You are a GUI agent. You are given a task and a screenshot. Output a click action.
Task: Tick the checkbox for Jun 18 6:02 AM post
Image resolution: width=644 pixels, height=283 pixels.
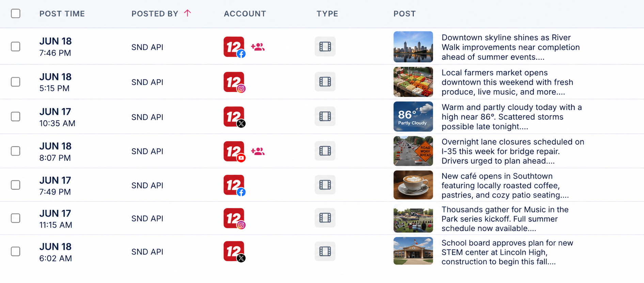click(16, 251)
